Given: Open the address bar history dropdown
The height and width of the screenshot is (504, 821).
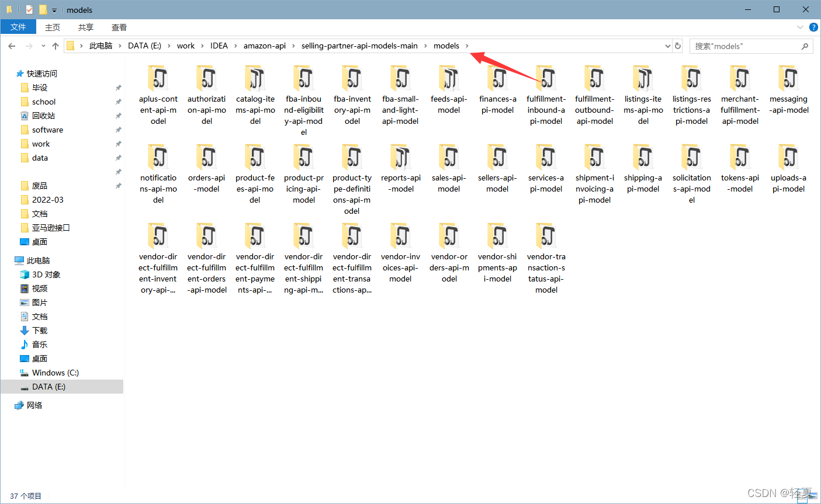Looking at the screenshot, I should (x=668, y=46).
